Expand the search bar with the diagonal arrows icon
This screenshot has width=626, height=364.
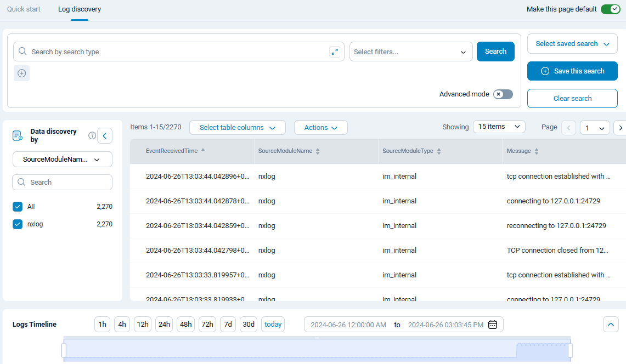[335, 51]
